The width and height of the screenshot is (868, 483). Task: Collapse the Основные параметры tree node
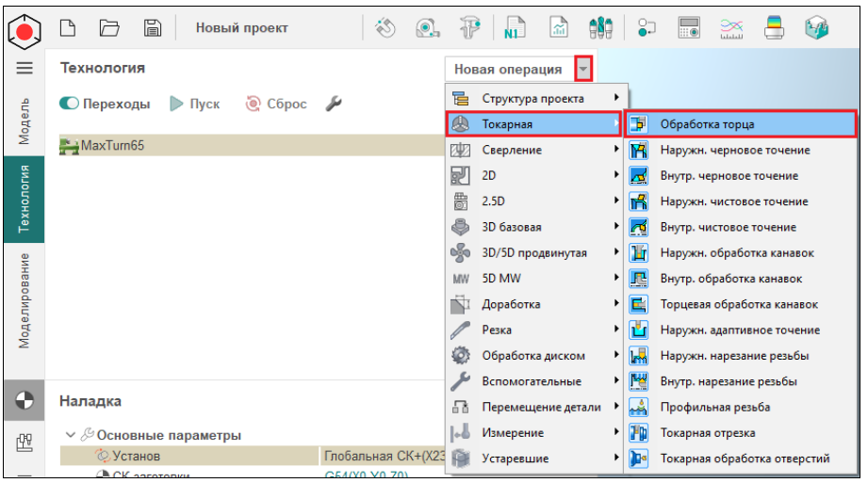pos(71,435)
